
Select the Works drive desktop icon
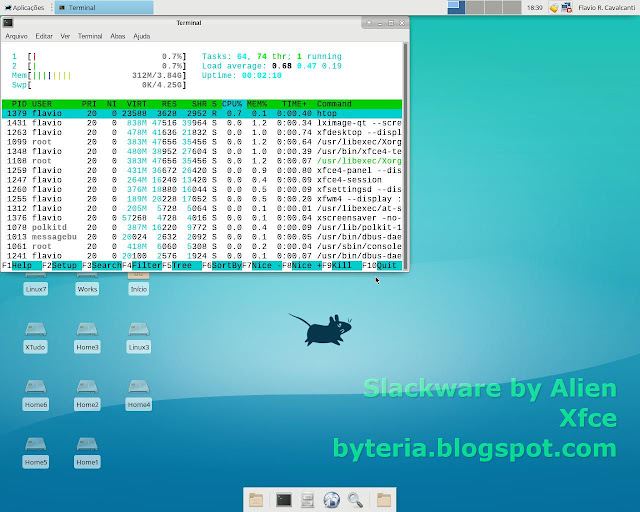[x=87, y=284]
